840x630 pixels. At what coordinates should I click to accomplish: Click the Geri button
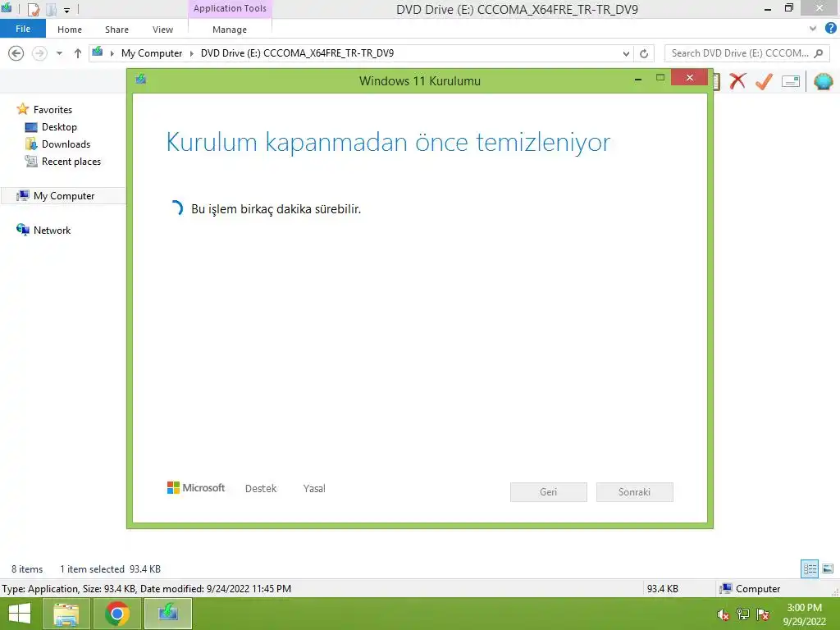[549, 492]
